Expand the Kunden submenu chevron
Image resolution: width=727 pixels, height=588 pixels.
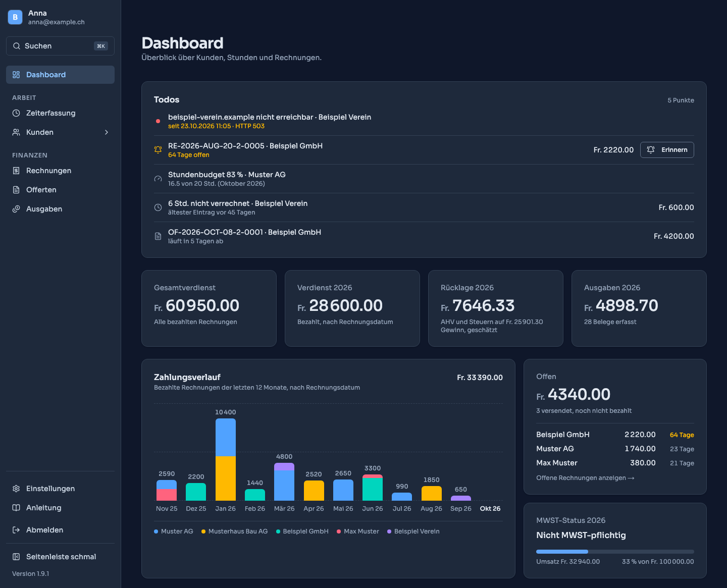click(107, 132)
